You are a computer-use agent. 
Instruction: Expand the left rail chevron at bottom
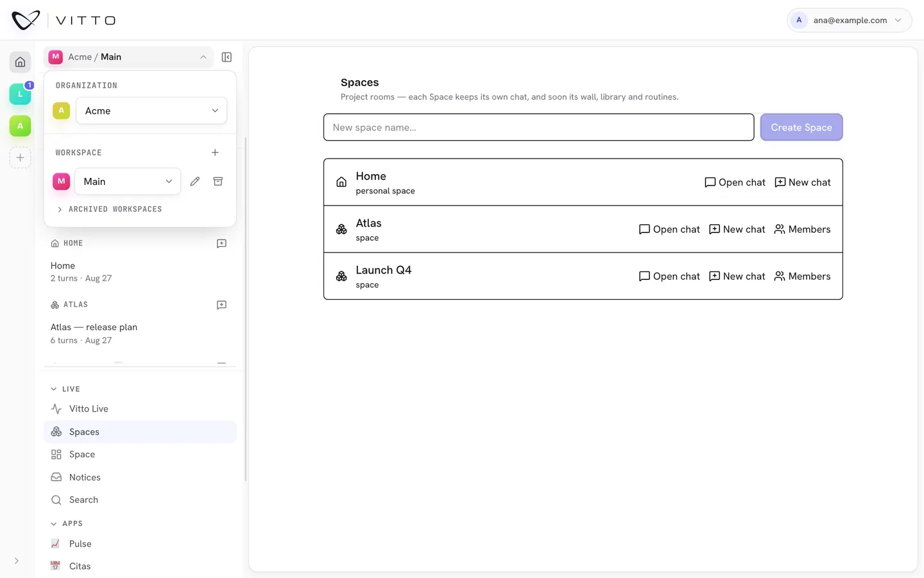tap(17, 561)
